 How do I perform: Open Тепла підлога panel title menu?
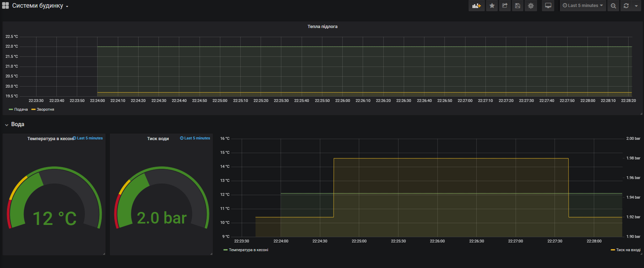tap(322, 27)
